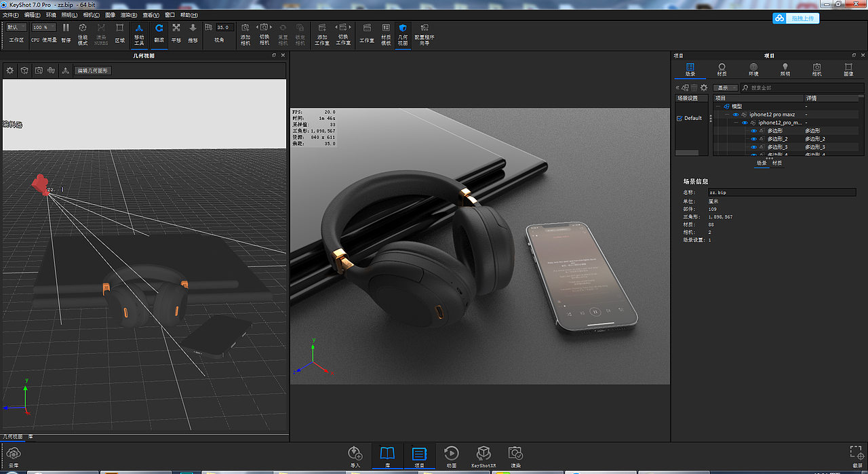Select the 区域 region render tool
868x474 pixels.
119,33
